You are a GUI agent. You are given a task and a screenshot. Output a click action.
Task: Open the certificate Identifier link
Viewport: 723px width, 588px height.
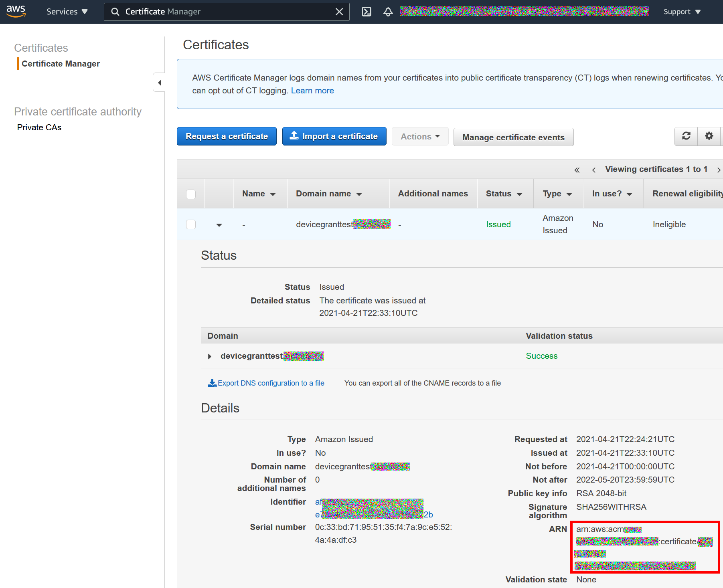(374, 508)
